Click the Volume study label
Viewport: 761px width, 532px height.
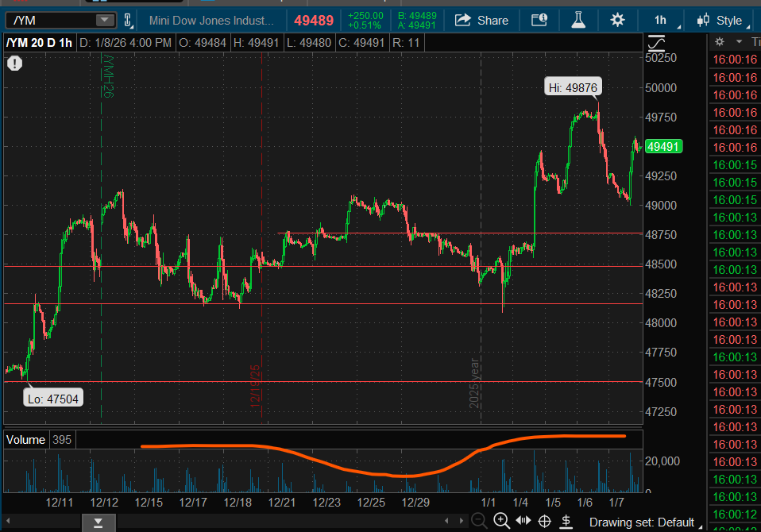point(25,440)
